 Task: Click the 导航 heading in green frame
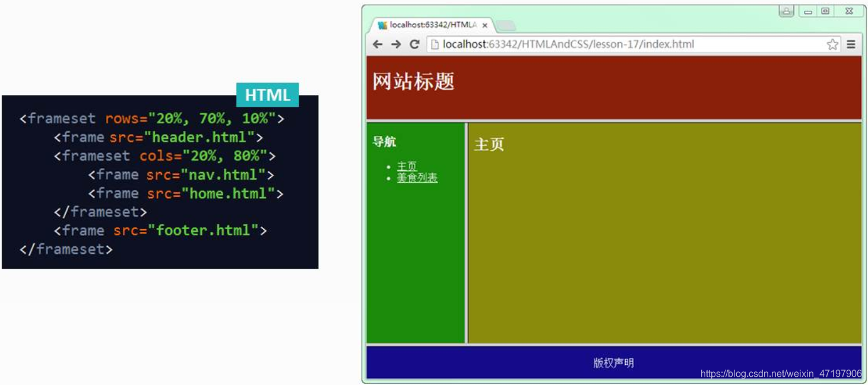pos(384,142)
